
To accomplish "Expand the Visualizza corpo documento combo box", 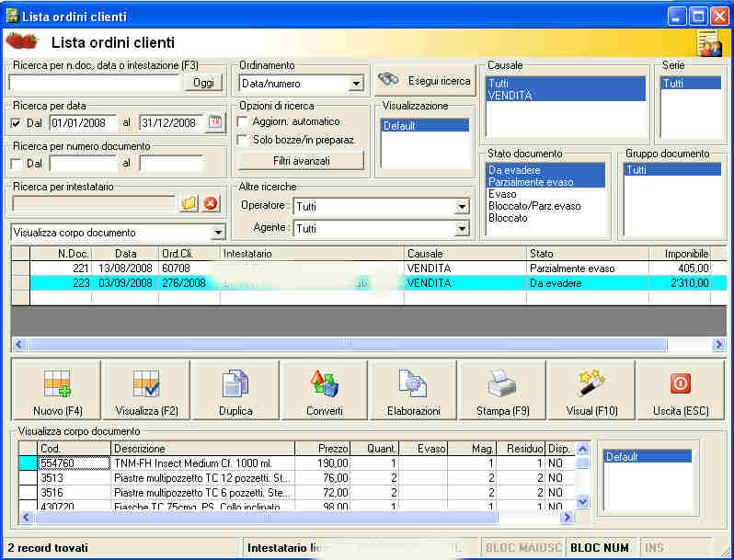I will (x=218, y=233).
